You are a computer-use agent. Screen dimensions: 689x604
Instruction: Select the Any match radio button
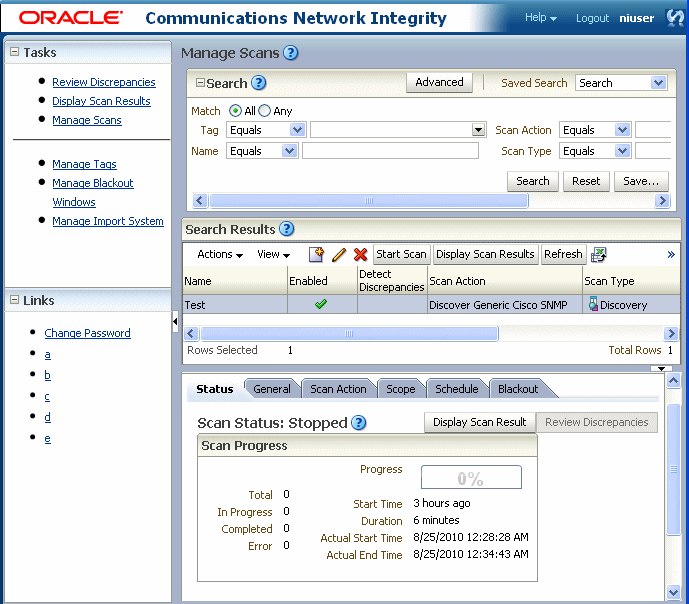tap(265, 111)
